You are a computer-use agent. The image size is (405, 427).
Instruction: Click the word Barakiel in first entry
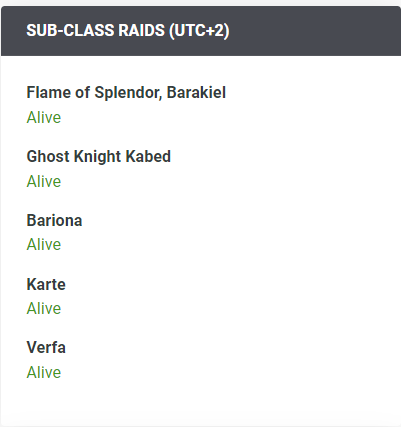click(196, 92)
